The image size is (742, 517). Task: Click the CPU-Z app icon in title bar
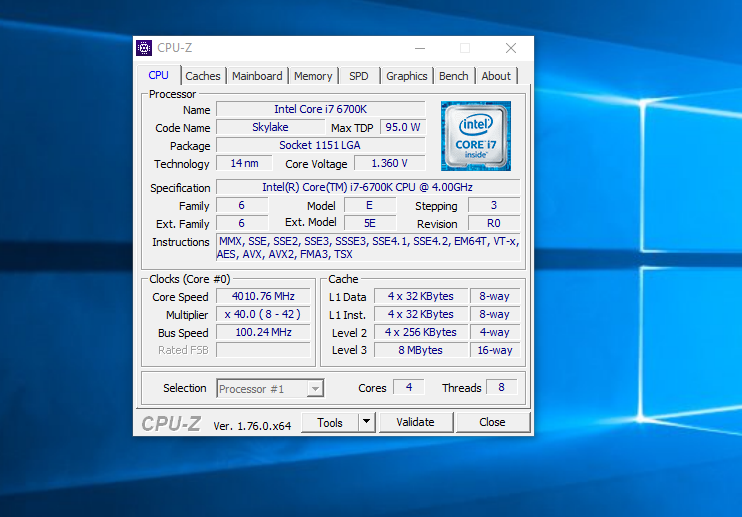coord(144,48)
